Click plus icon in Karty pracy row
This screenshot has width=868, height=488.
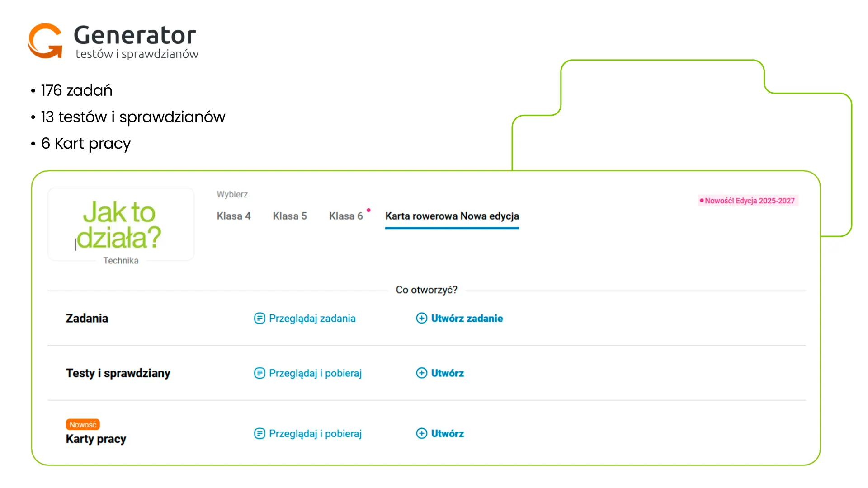click(x=421, y=434)
